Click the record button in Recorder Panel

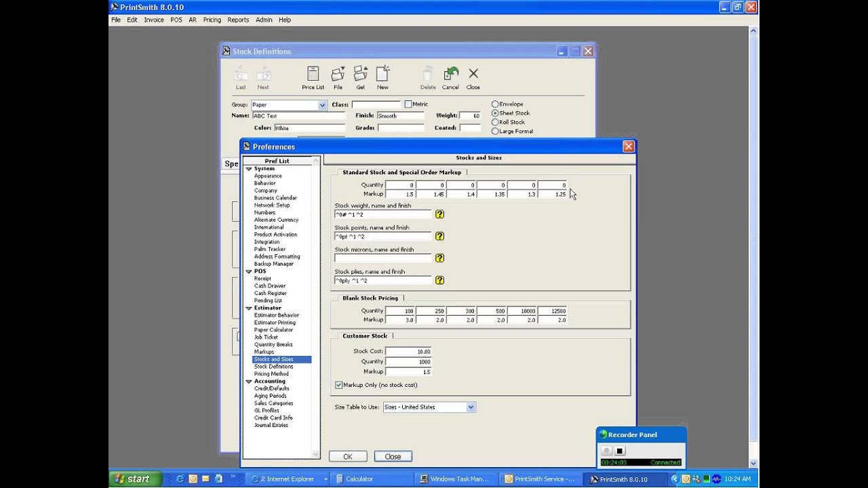607,451
